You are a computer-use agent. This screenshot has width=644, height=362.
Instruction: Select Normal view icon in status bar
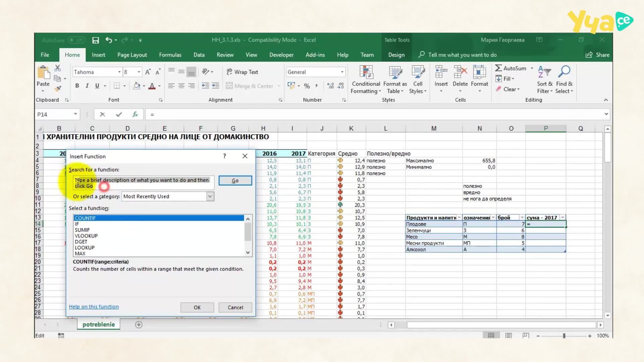pos(491,336)
